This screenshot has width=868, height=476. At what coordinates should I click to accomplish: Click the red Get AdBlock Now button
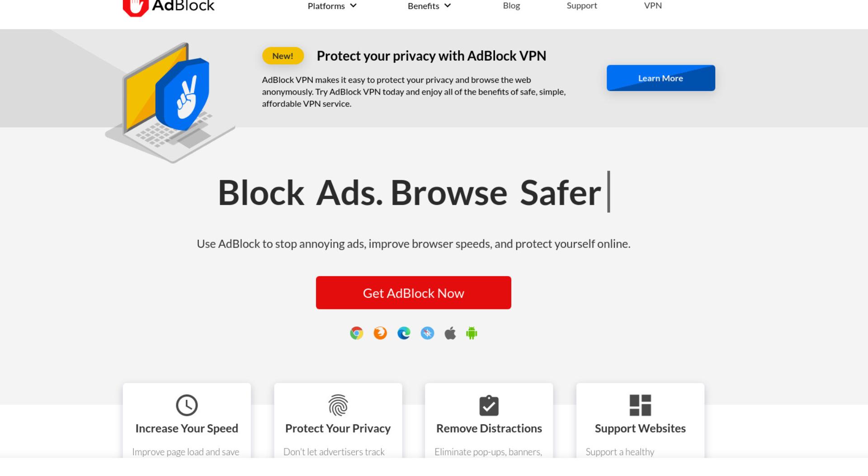click(x=414, y=293)
